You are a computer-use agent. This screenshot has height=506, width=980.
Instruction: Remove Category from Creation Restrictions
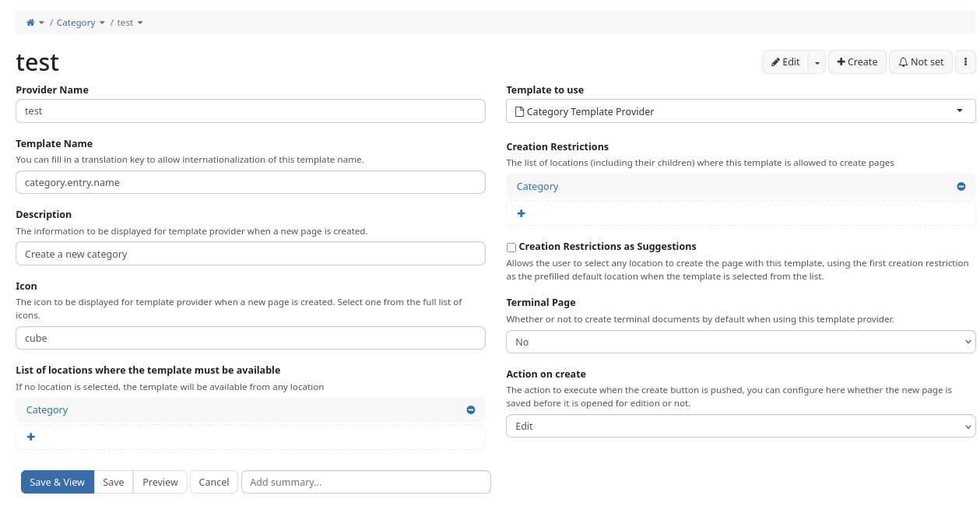[961, 186]
